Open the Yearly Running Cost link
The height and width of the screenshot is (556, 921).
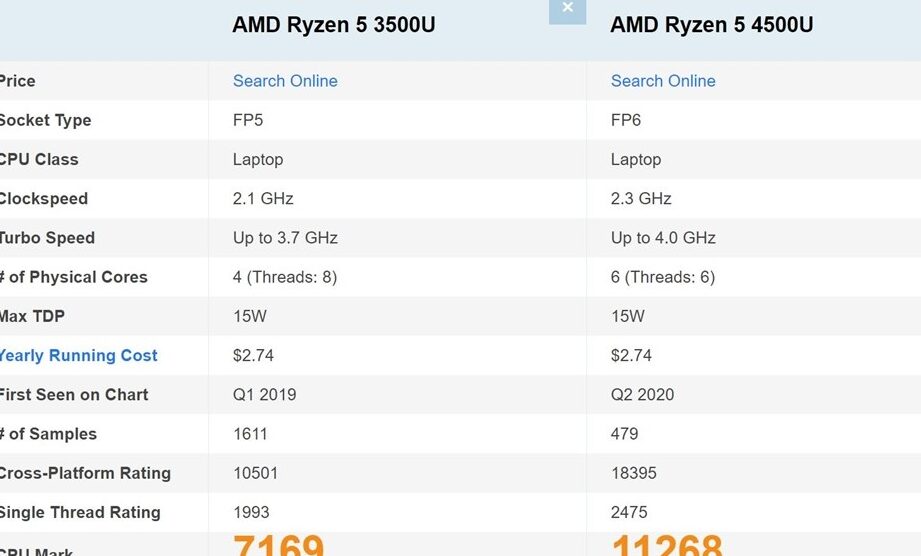78,355
